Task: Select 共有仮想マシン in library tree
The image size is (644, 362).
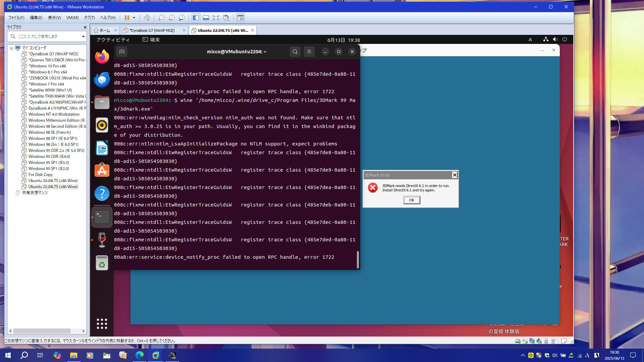Action: pyautogui.click(x=35, y=193)
